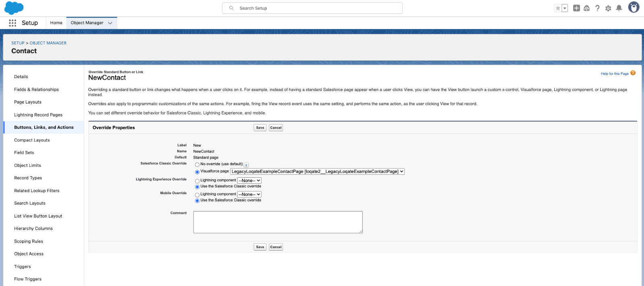Open Related Lookup Filters in the sidebar
The image size is (644, 286).
37,191
